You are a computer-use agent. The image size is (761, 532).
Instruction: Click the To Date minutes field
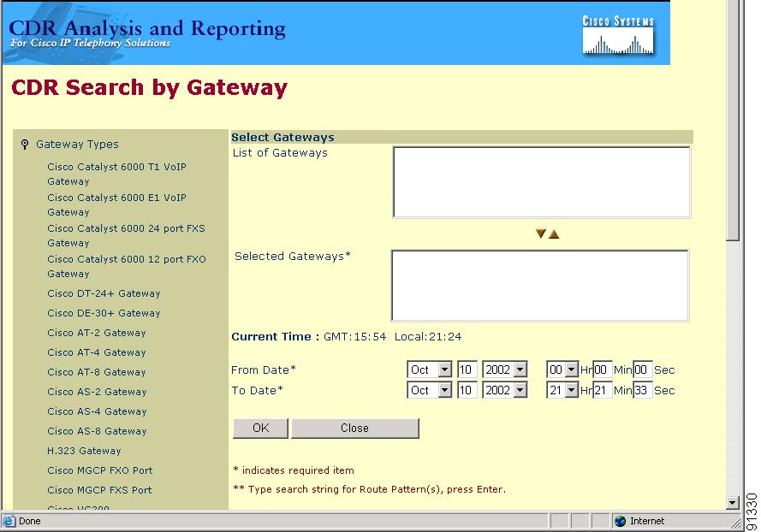pos(603,390)
